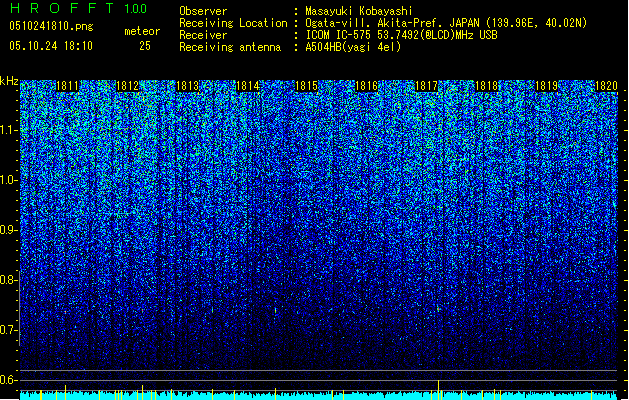The width and height of the screenshot is (629, 400).
Task: Click the 1819 time marker
Action: (x=546, y=86)
